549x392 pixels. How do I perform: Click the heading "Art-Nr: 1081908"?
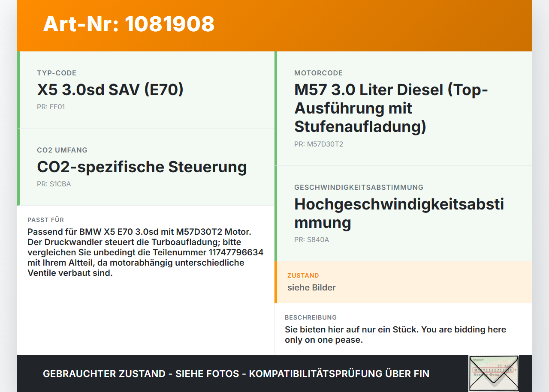pyautogui.click(x=129, y=24)
